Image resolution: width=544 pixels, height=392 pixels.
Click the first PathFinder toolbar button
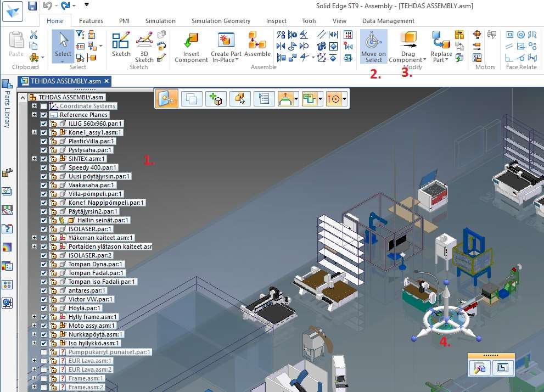(166, 99)
